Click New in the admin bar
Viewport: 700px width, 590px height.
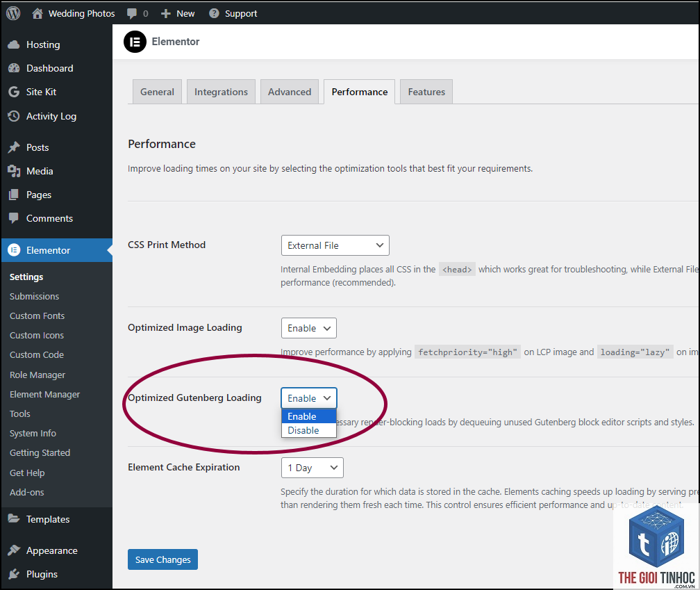pyautogui.click(x=185, y=14)
